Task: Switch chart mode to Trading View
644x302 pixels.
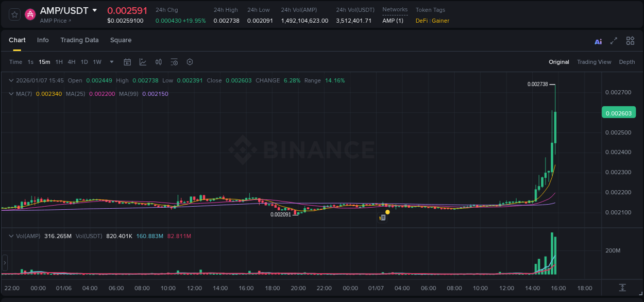Action: click(x=594, y=62)
